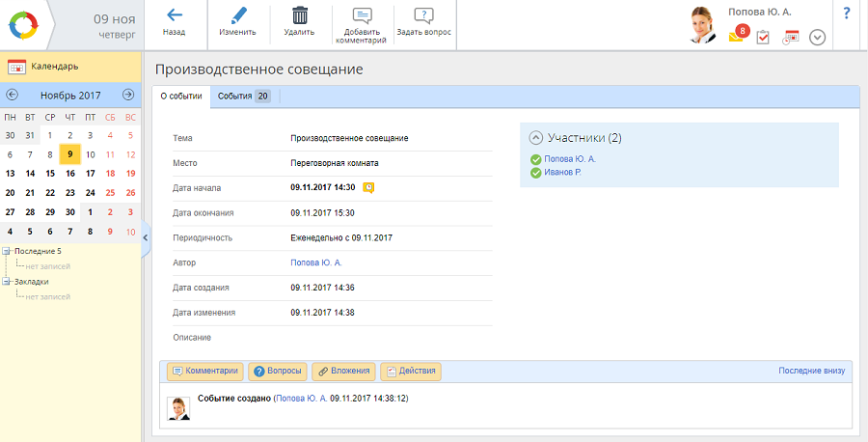Click the Изменить pencil icon

[237, 15]
